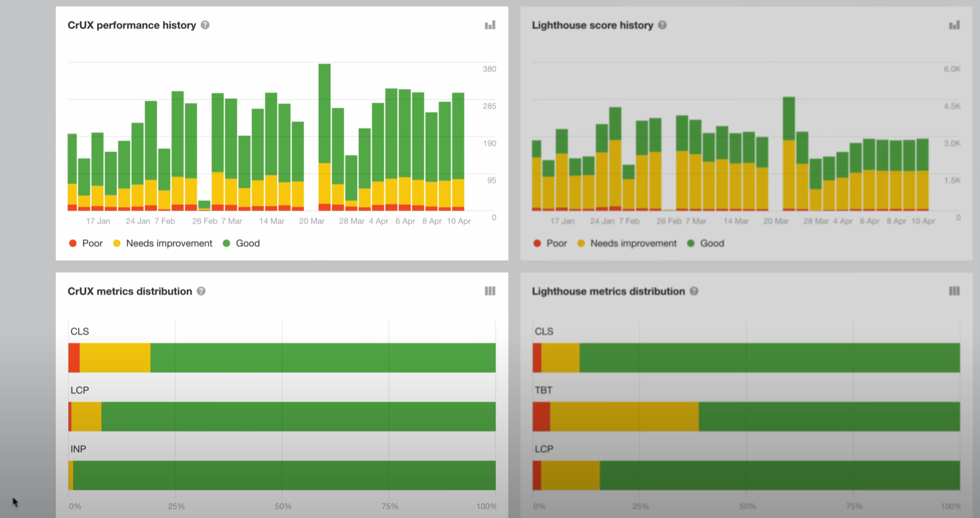Click chart mode icon in Lighthouse metrics distribution

[x=954, y=291]
